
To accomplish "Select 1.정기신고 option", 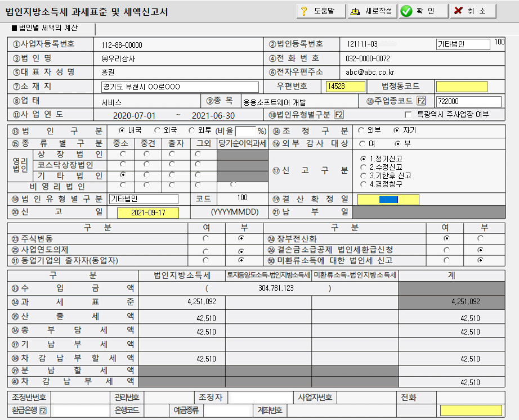I will [363, 159].
